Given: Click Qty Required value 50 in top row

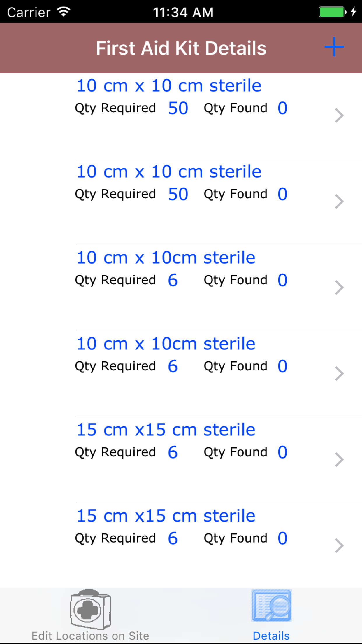Looking at the screenshot, I should point(178,108).
